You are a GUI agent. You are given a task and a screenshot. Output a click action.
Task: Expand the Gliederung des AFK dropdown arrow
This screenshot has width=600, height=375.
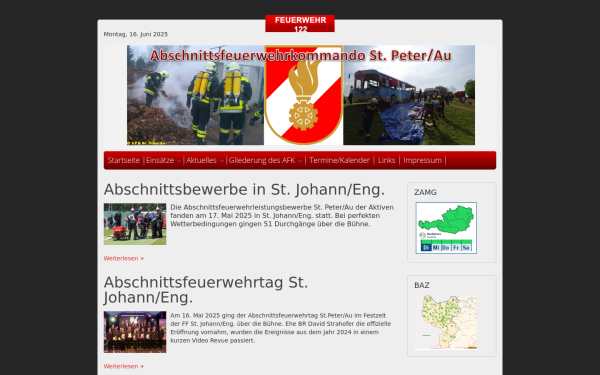pos(300,161)
